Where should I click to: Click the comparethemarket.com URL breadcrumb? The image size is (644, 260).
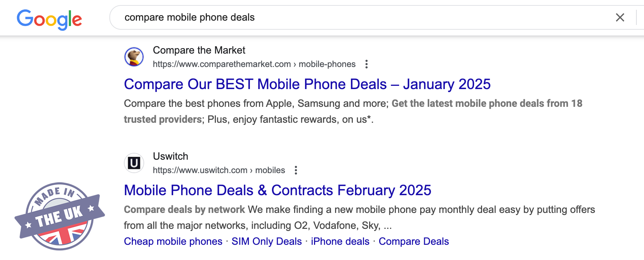254,64
